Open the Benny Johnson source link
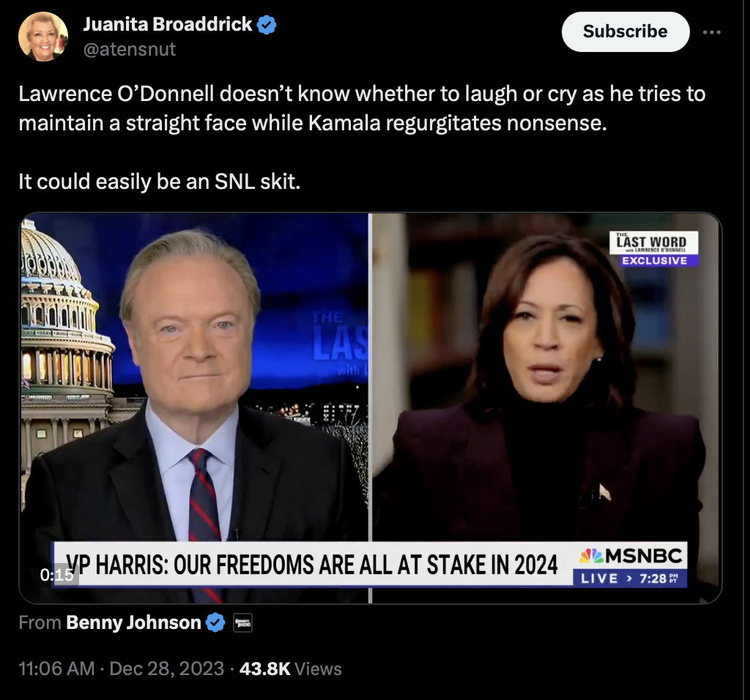Screen dimensions: 750x700 coord(133,622)
